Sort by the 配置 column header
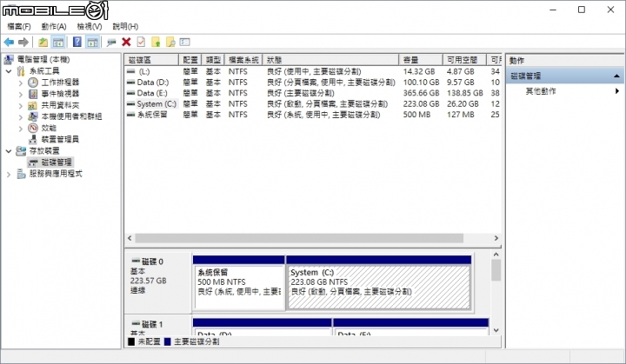Image resolution: width=626 pixels, height=364 pixels. point(190,60)
